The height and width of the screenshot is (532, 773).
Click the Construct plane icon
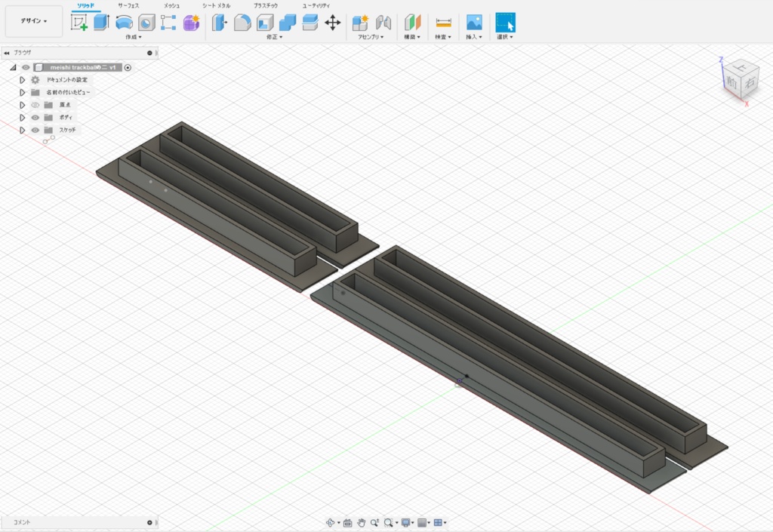(413, 22)
